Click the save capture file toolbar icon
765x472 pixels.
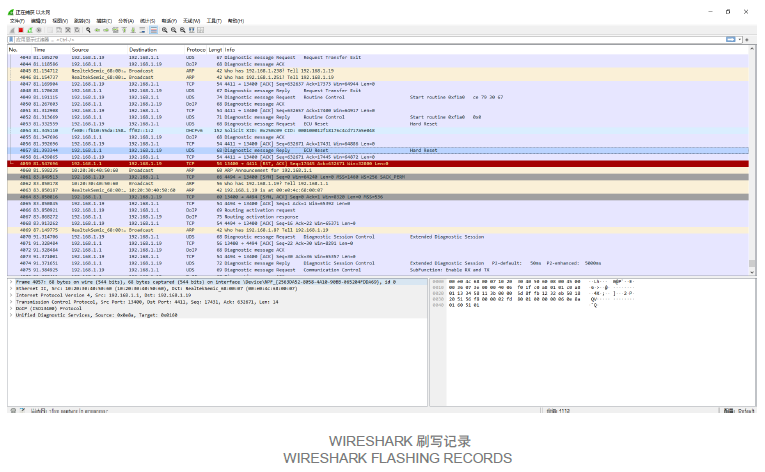59,30
